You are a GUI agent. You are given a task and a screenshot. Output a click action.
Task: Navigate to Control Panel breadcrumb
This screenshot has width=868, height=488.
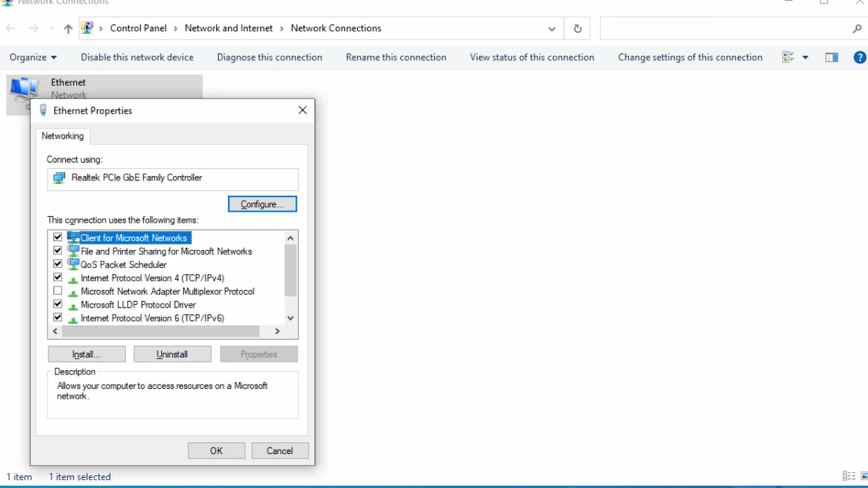138,28
